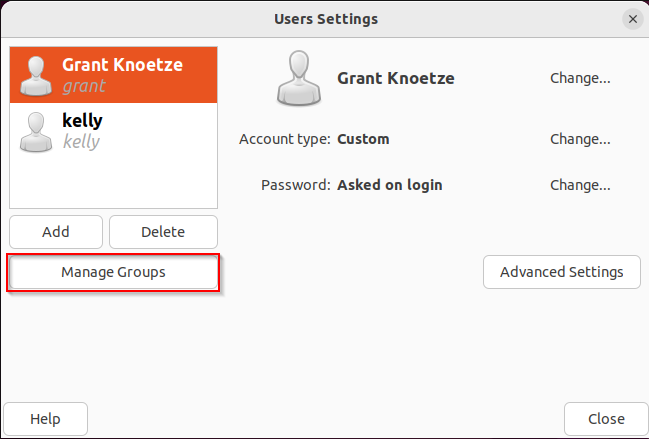Click the italic 'grant' username text

[x=84, y=86]
